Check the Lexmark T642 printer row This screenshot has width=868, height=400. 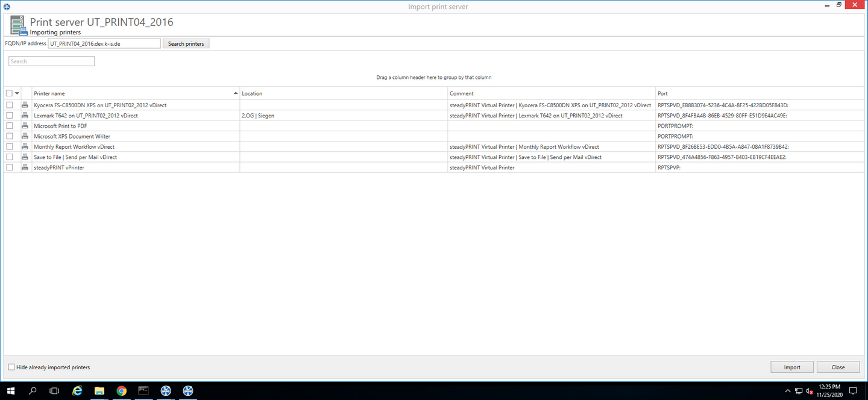point(10,115)
